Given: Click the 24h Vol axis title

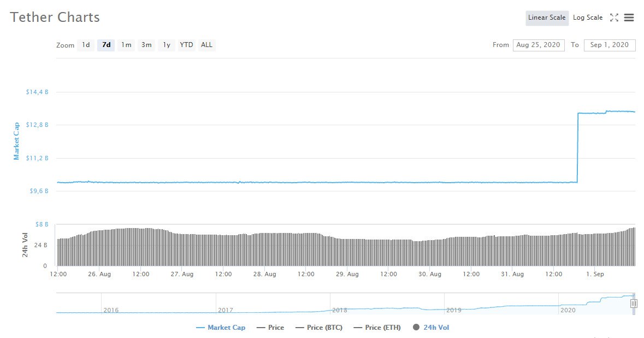Looking at the screenshot, I should [x=25, y=245].
